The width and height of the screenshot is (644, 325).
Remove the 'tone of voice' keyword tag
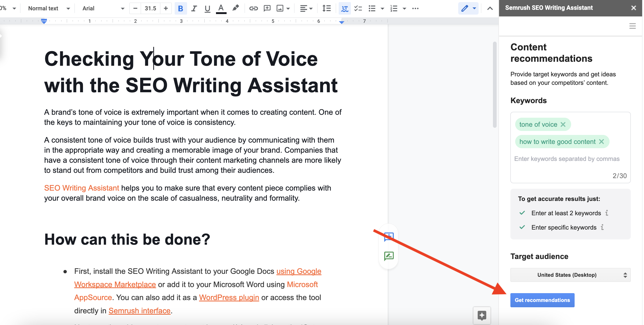[x=563, y=124]
